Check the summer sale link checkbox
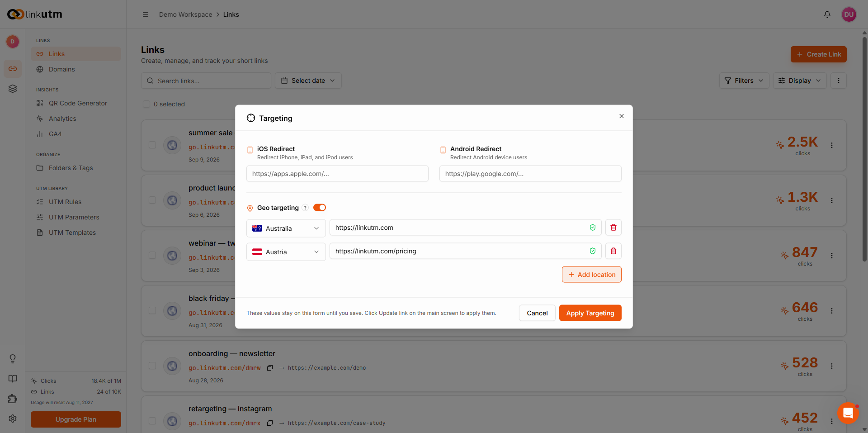This screenshot has height=433, width=868. pos(152,145)
